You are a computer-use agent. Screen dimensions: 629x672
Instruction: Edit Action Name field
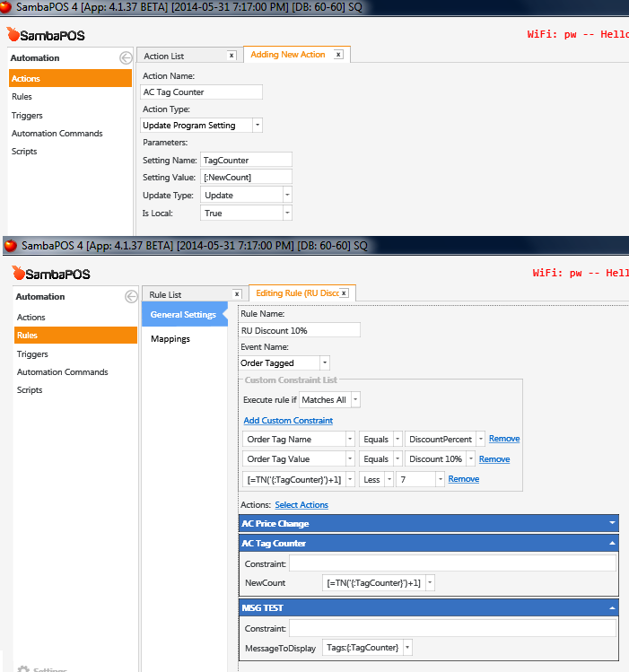click(201, 92)
